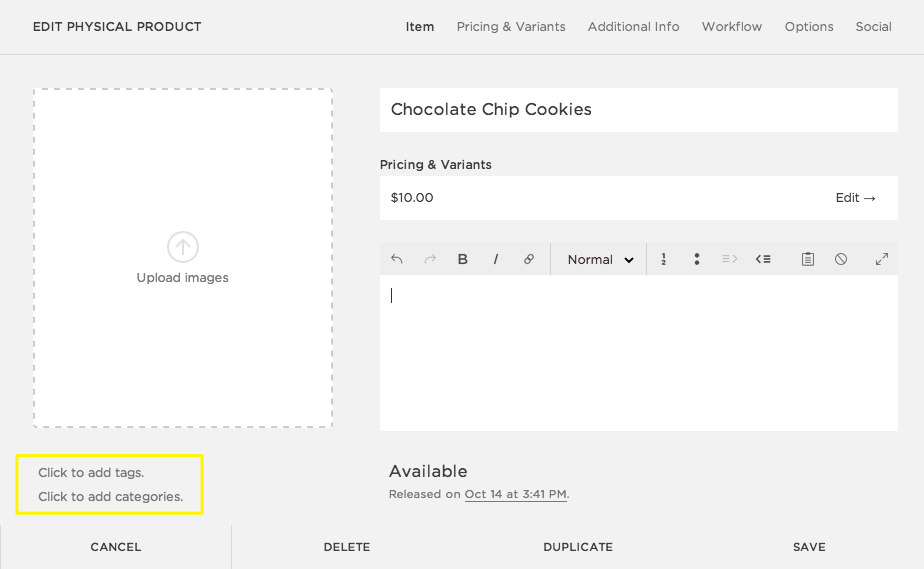924x569 pixels.
Task: Open the Pricing & Variants tab
Action: (x=511, y=27)
